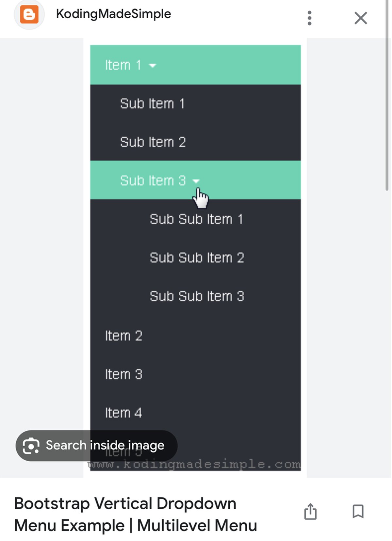
Task: Click Item 4 in vertical menu
Action: [x=123, y=413]
